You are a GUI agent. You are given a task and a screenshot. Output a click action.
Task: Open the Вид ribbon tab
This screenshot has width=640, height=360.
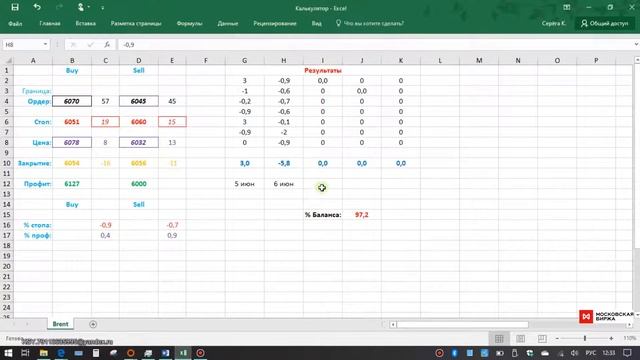coord(316,23)
